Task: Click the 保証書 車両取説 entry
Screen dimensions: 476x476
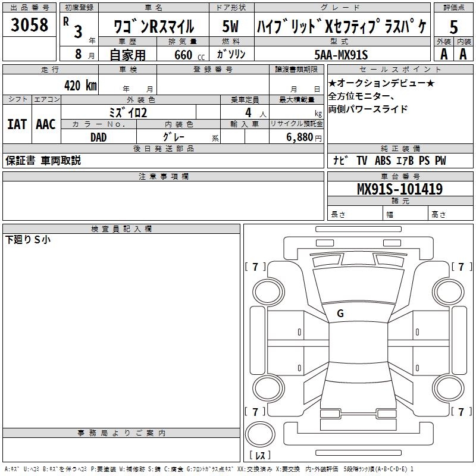Action: pos(43,161)
